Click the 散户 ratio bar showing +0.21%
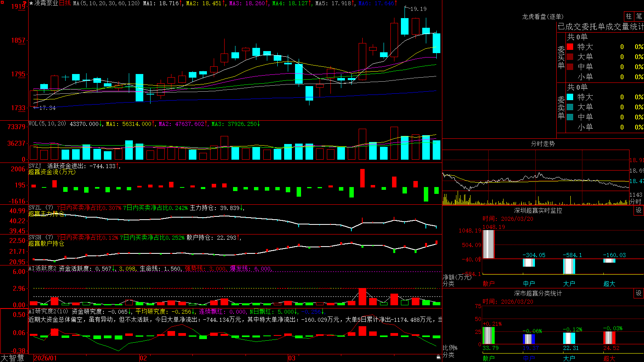 (489, 335)
